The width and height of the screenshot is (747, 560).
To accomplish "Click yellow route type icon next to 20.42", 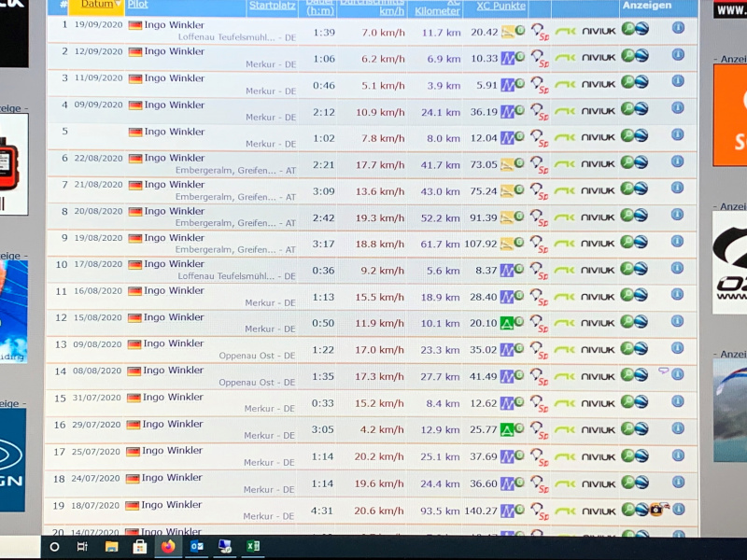I will [x=508, y=32].
